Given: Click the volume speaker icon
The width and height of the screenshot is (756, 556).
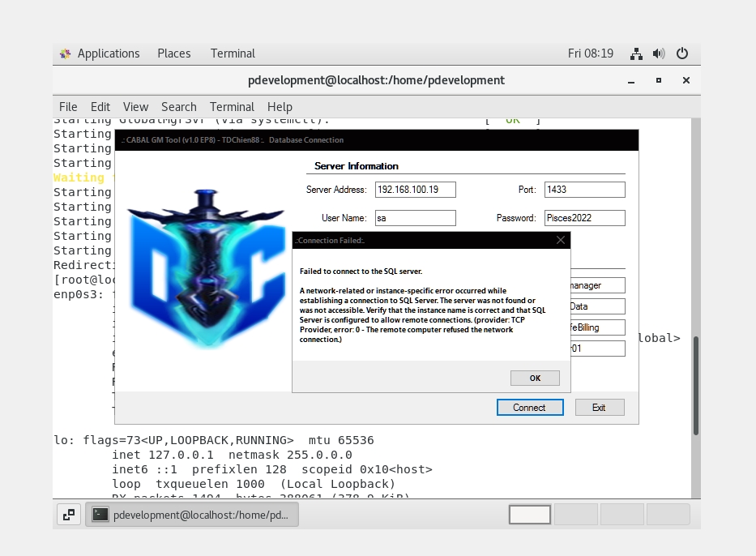Looking at the screenshot, I should point(659,53).
